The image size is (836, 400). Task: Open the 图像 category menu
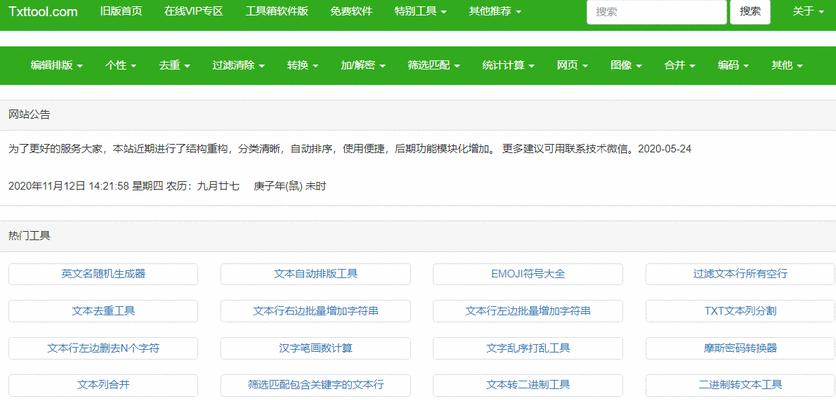pos(626,66)
